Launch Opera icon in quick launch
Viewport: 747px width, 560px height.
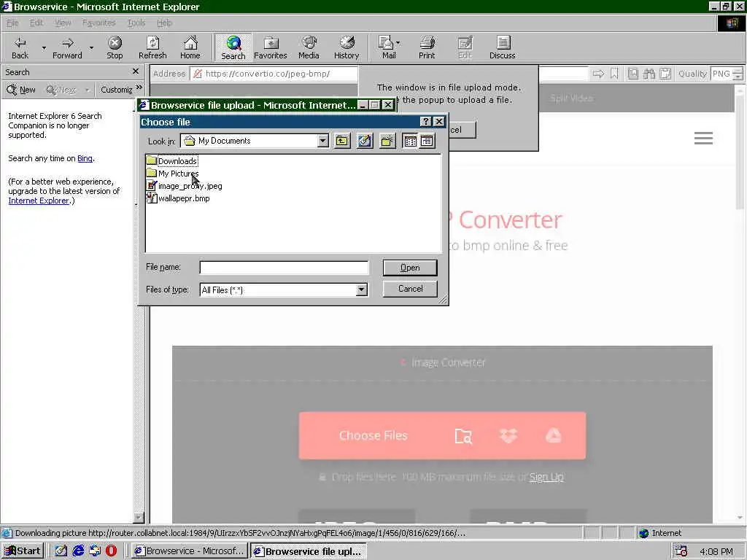pyautogui.click(x=111, y=551)
